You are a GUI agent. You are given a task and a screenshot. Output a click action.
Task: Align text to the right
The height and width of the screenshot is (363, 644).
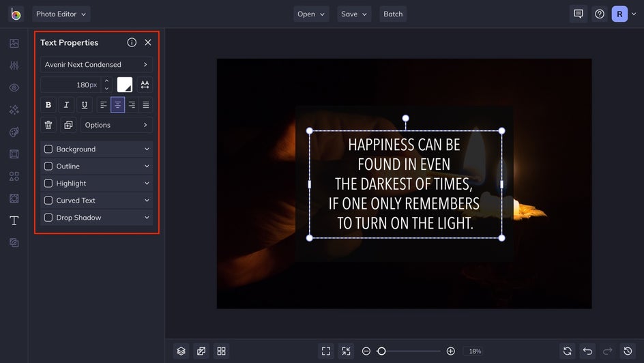click(x=132, y=105)
